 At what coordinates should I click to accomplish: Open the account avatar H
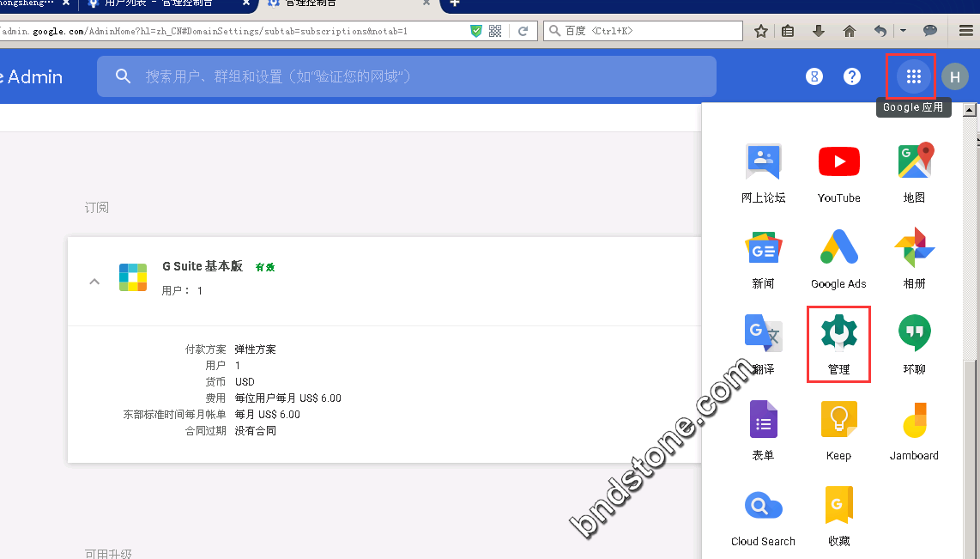pyautogui.click(x=954, y=77)
